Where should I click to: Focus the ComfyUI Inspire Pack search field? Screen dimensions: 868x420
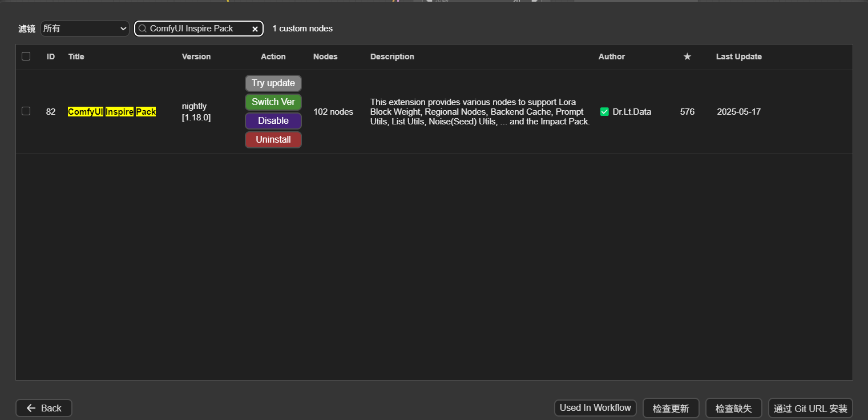pos(199,29)
